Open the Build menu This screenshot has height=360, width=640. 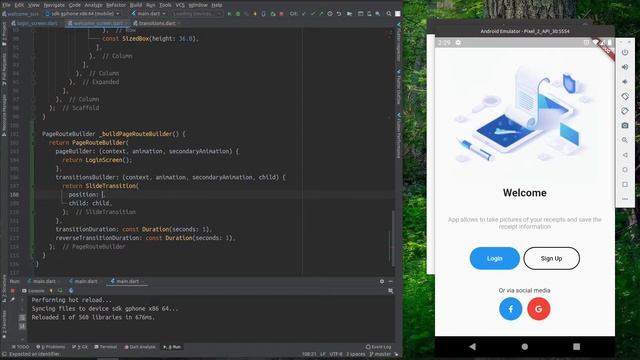136,5
